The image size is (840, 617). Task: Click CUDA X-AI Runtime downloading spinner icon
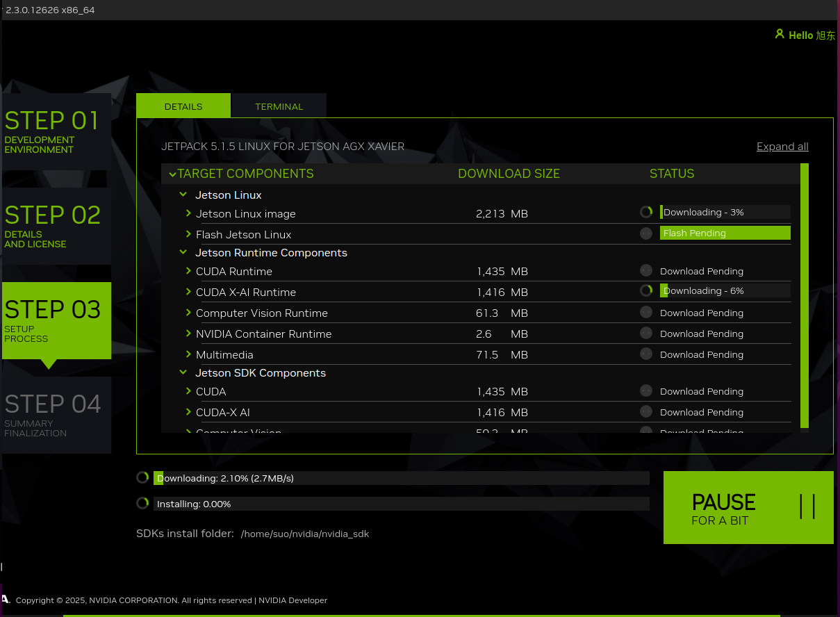pyautogui.click(x=646, y=290)
